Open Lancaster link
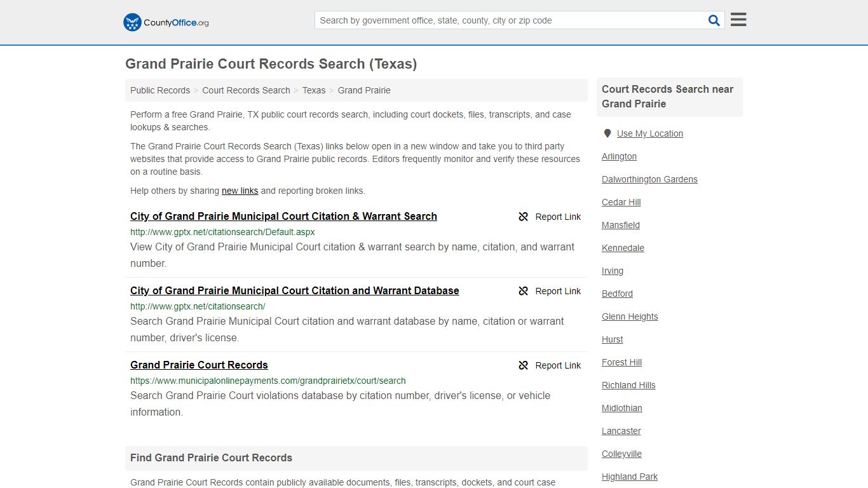868x488 pixels. pos(621,431)
